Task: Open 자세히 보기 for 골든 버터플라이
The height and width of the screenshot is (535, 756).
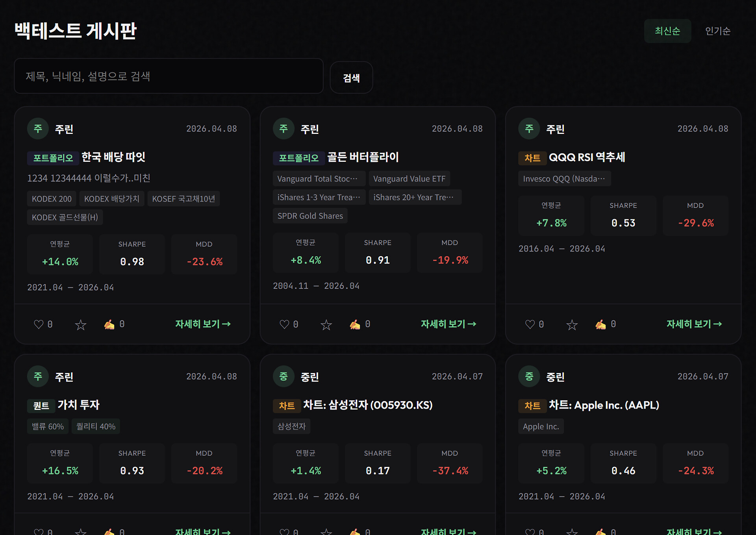Action: click(448, 324)
